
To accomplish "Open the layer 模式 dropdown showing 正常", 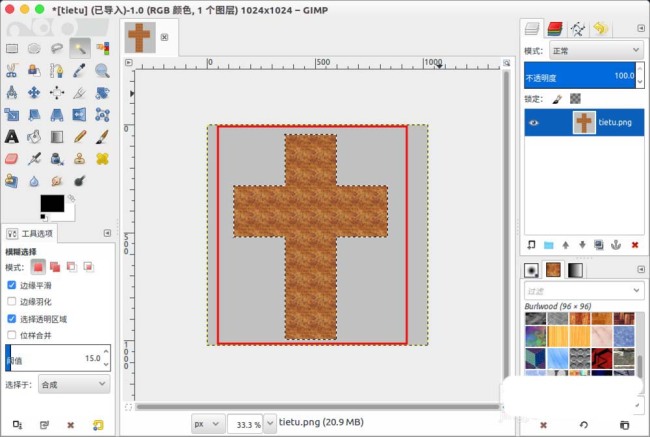I will [596, 51].
